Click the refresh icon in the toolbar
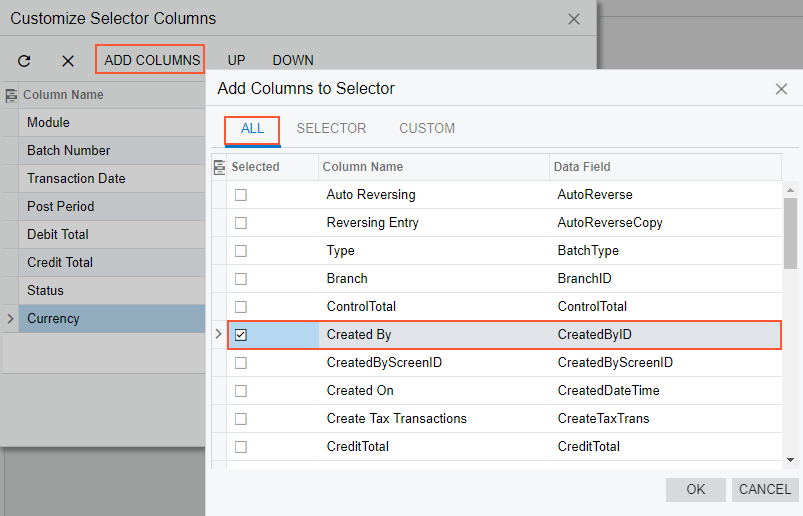The height and width of the screenshot is (516, 803). tap(24, 61)
